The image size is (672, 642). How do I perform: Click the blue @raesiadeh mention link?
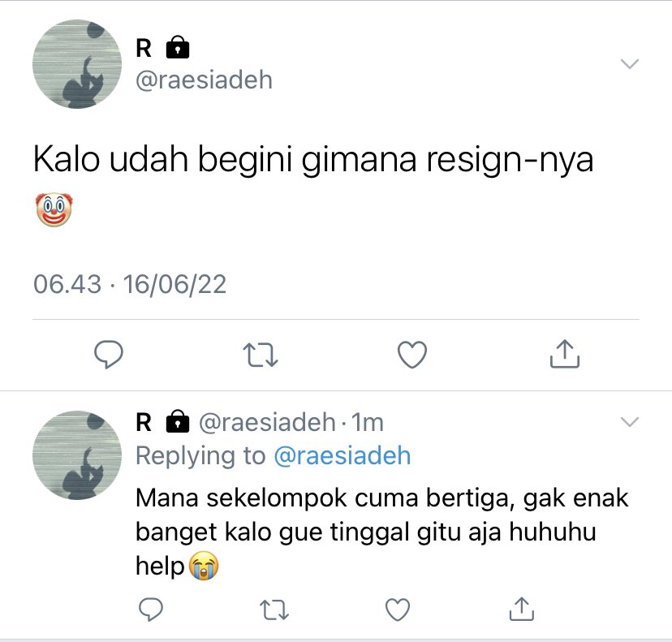coord(342,455)
